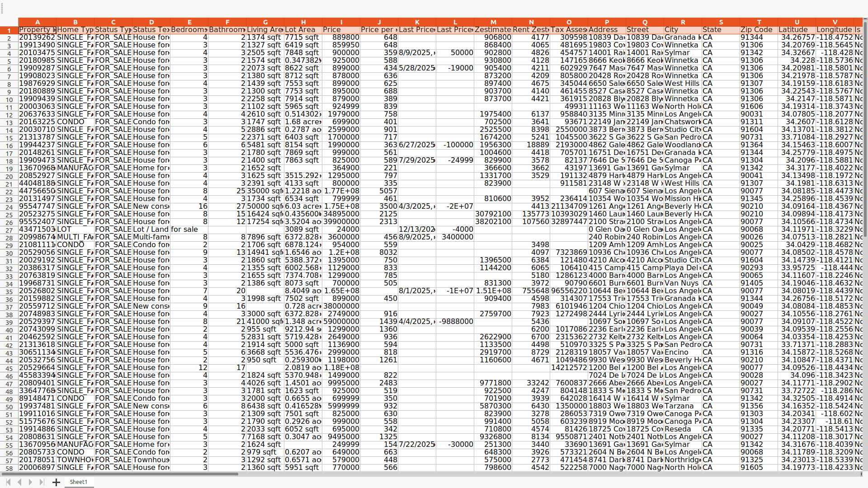The image size is (868, 488).
Task: Select row 27 header
Action: coord(9,230)
